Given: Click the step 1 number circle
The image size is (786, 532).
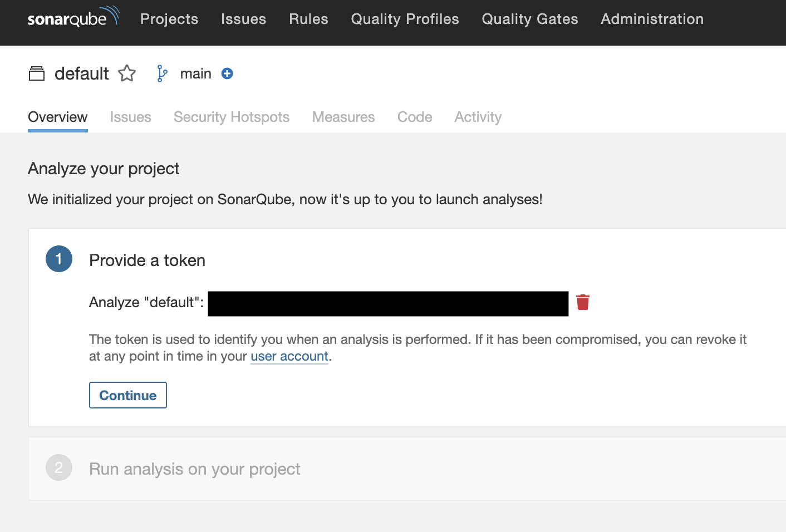Looking at the screenshot, I should (59, 259).
